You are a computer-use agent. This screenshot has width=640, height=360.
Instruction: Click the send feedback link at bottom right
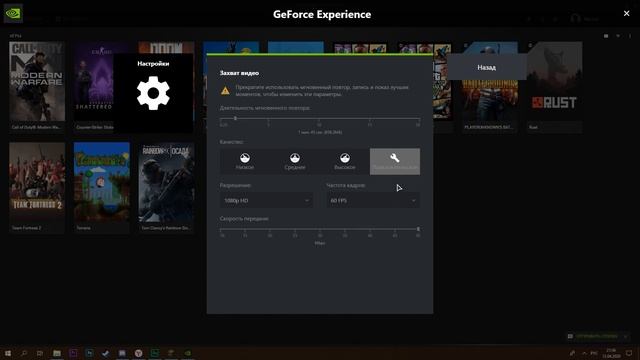[596, 336]
